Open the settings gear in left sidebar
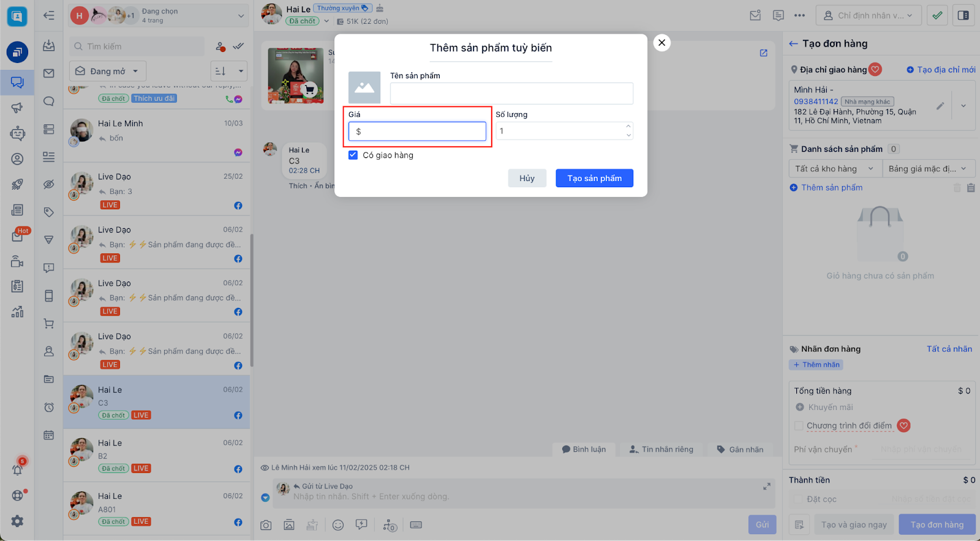 point(17,521)
